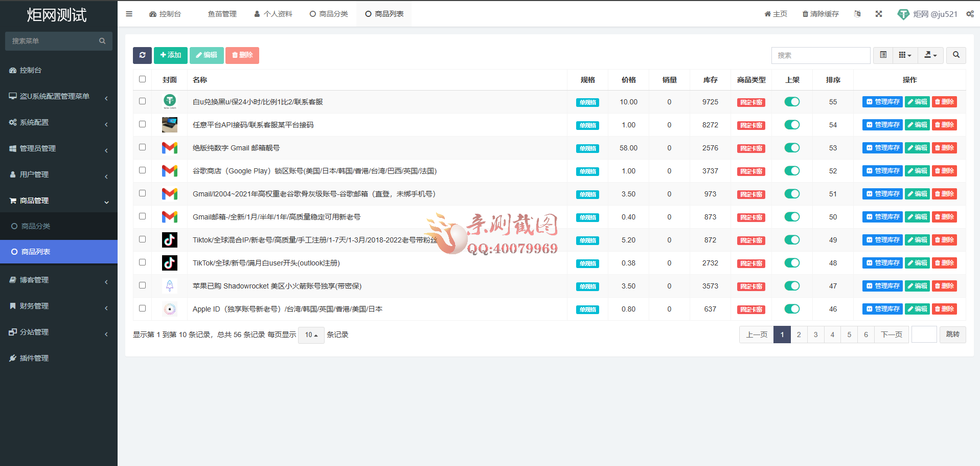Check the select-all checkbox in the table header
Image resolution: width=980 pixels, height=466 pixels.
click(142, 80)
